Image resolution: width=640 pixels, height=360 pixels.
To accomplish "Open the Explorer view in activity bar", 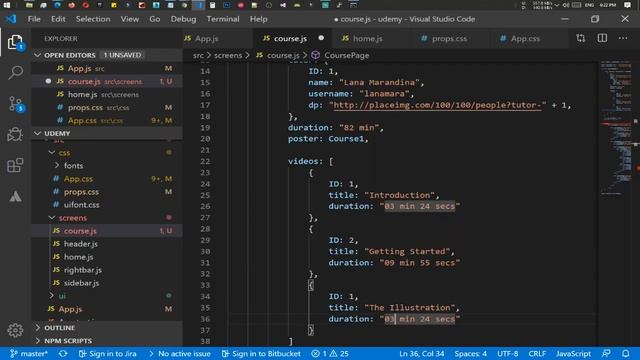I will click(16, 42).
